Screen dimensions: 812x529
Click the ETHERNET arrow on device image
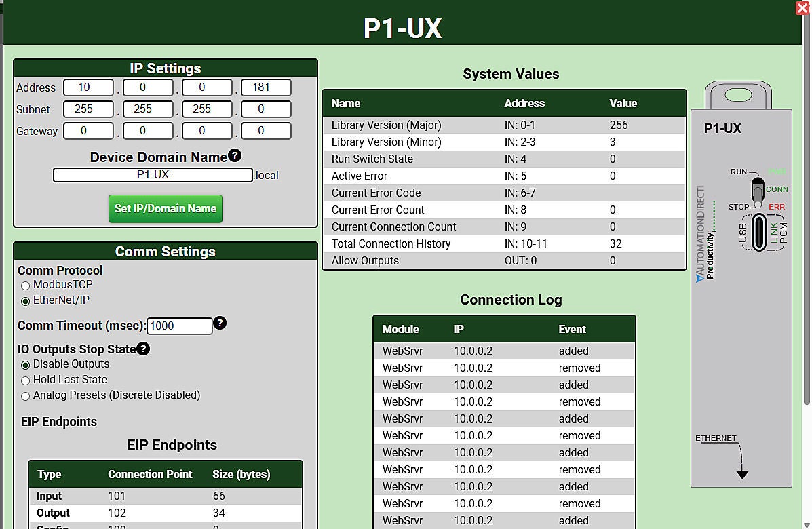[x=742, y=475]
